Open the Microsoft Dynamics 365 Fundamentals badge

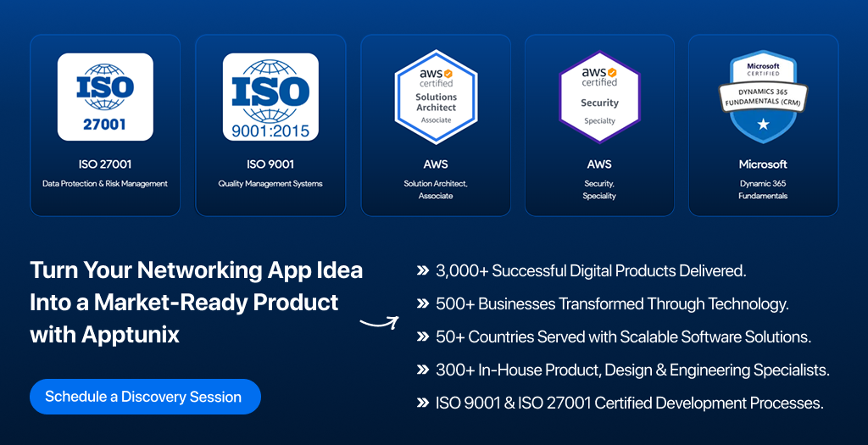(x=763, y=97)
